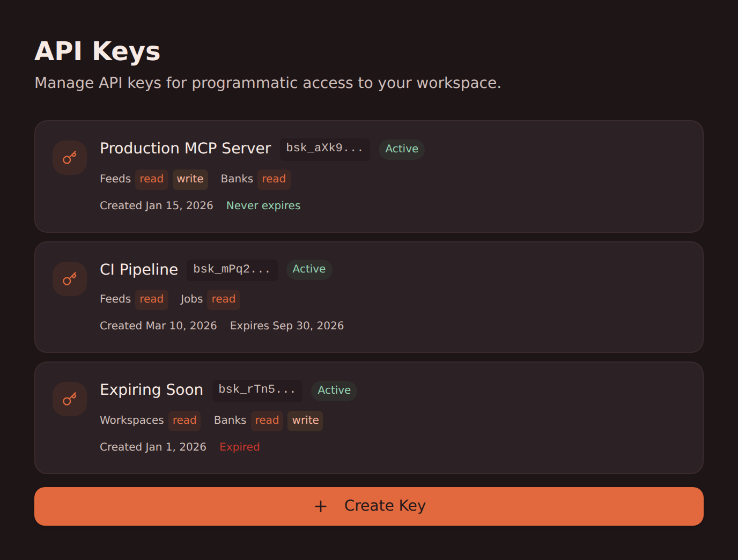Click Jobs read scope on CI Pipeline
Screen dimensions: 738x560
224,299
